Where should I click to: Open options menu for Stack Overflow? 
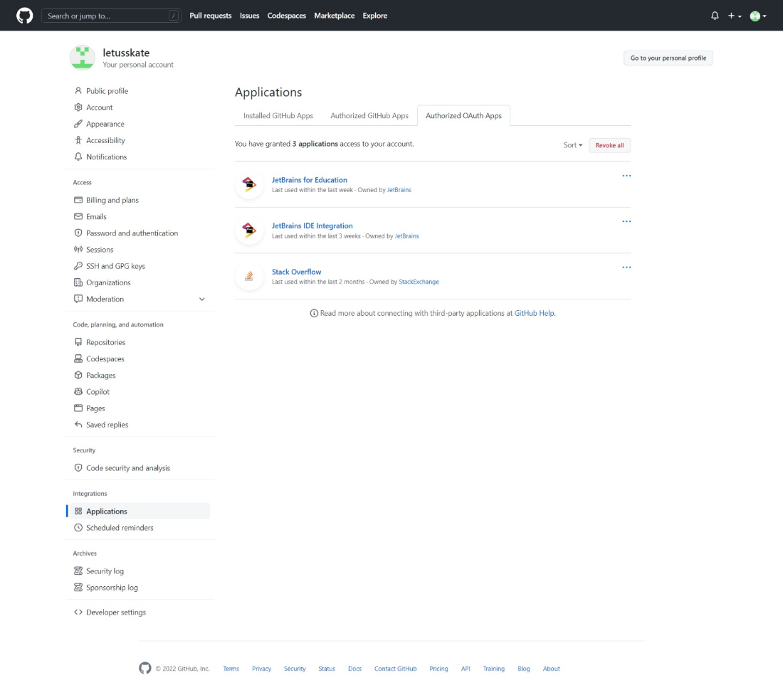[x=626, y=267]
